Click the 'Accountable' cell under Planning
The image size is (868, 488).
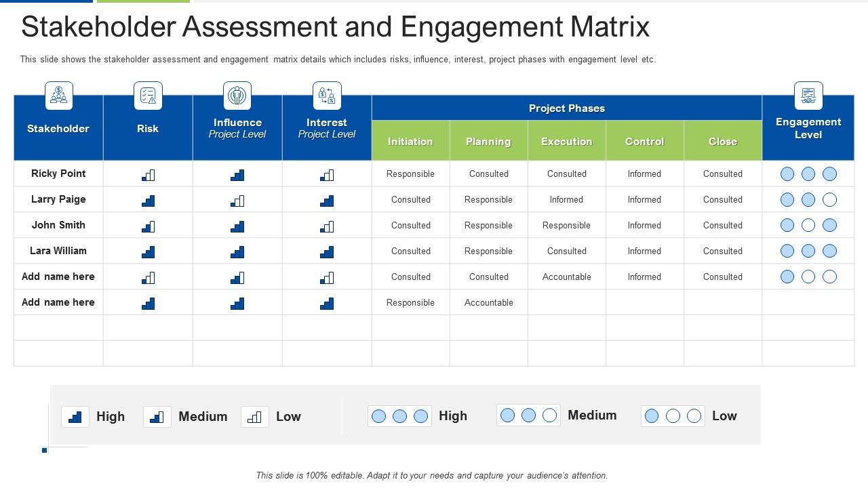click(488, 302)
